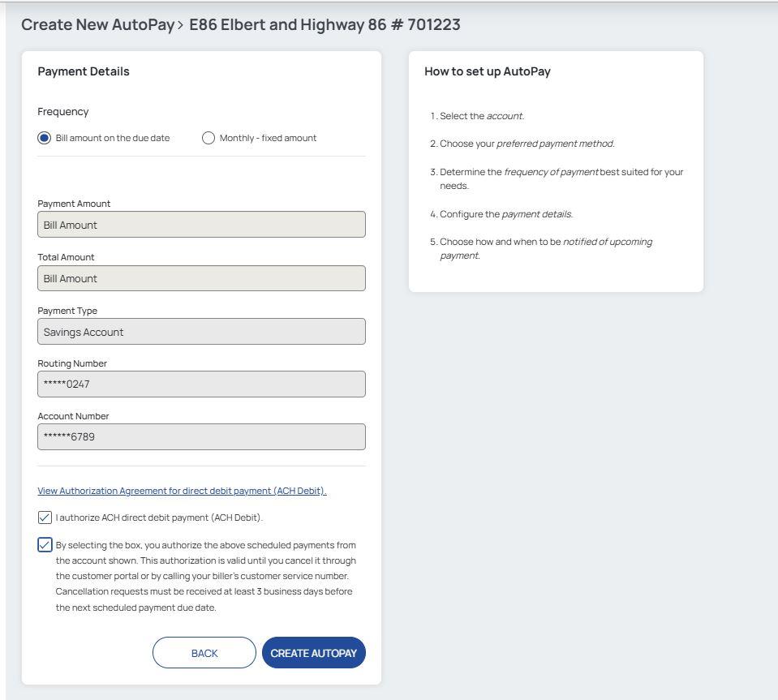This screenshot has width=778, height=700.
Task: Select the 'Bill amount on the due date' radio
Action: 44,138
